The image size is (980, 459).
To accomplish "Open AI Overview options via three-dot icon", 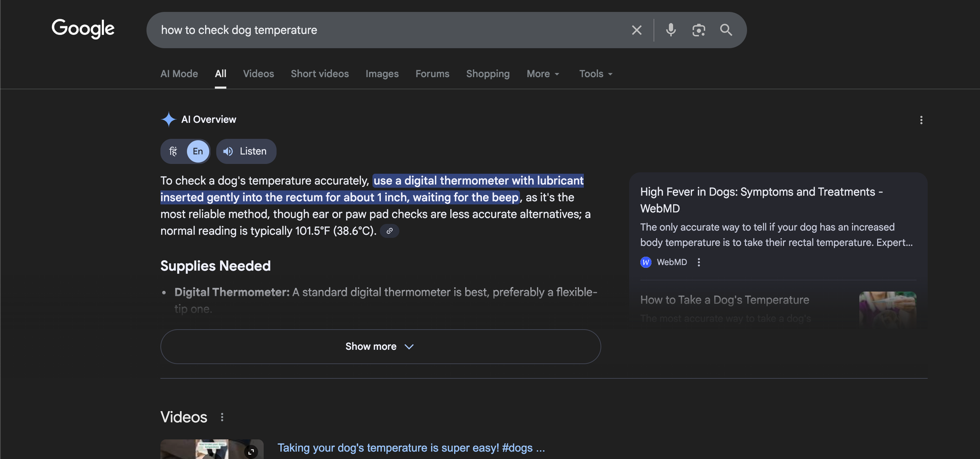I will tap(921, 120).
